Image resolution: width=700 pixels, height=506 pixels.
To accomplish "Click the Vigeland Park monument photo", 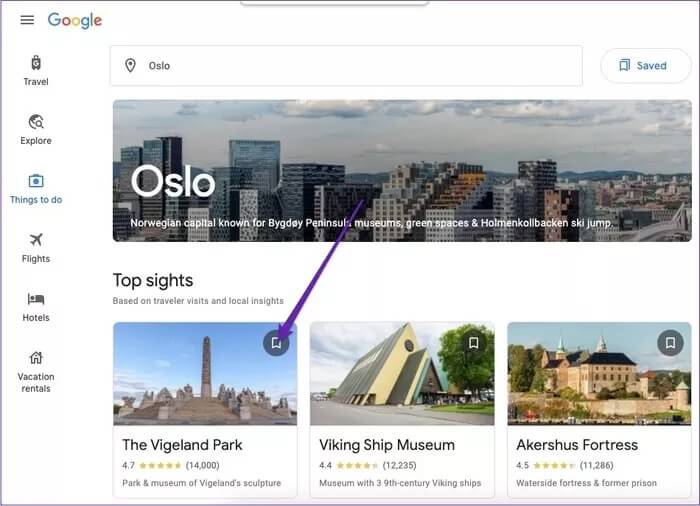I will tap(205, 374).
